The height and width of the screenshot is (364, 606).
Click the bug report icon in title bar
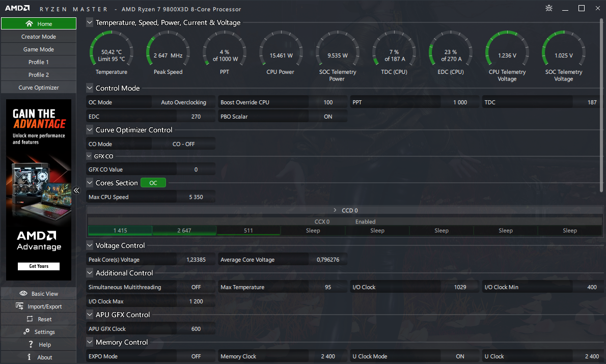coord(549,8)
